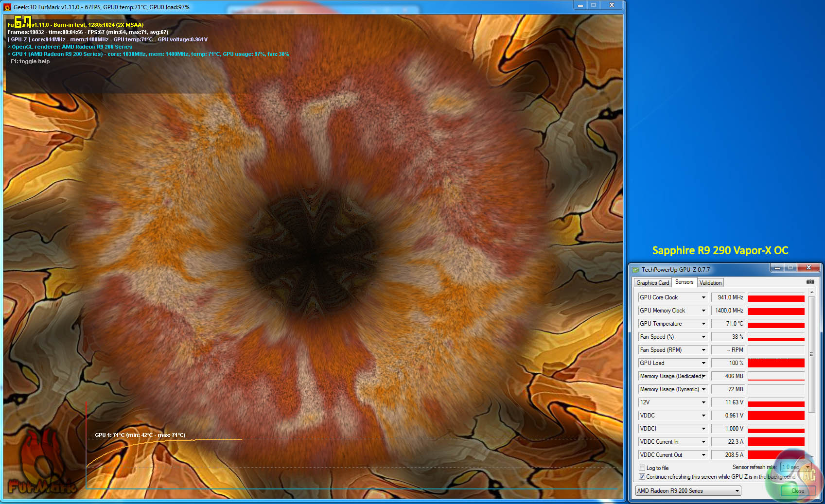
Task: Enable the Log to file checkbox
Action: (642, 468)
